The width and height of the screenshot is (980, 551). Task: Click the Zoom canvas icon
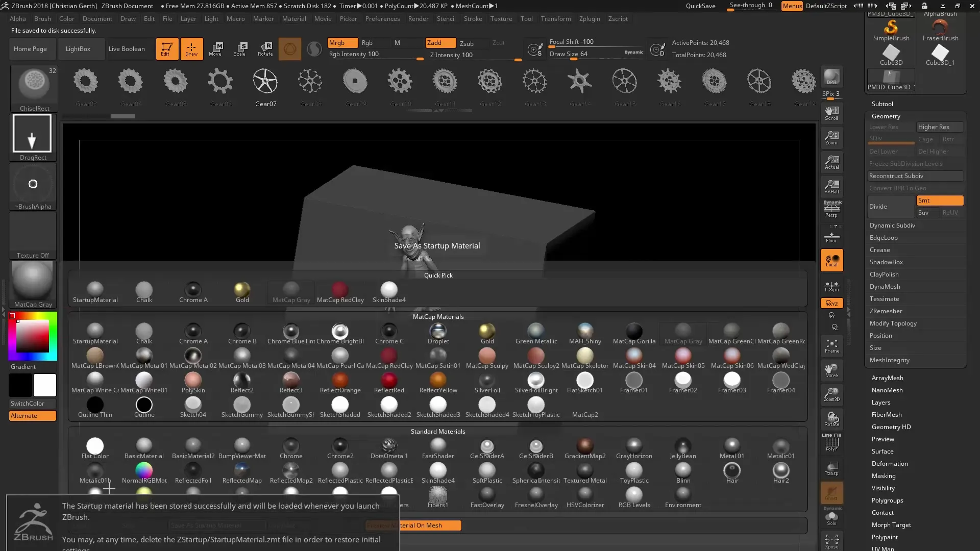(832, 138)
